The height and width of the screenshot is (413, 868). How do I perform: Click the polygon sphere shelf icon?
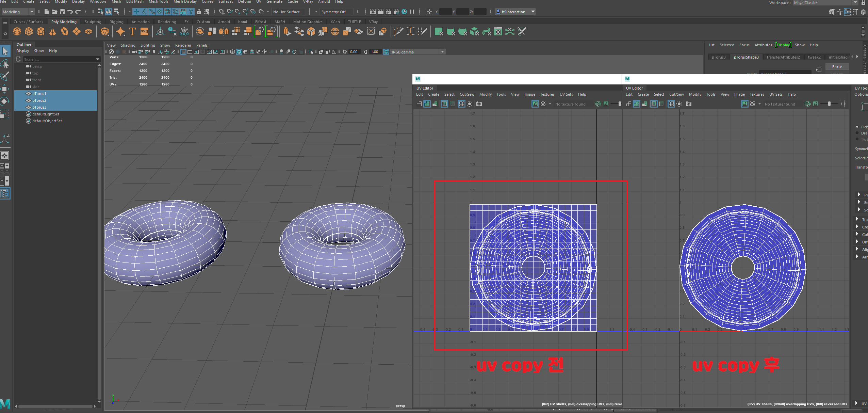(x=17, y=32)
